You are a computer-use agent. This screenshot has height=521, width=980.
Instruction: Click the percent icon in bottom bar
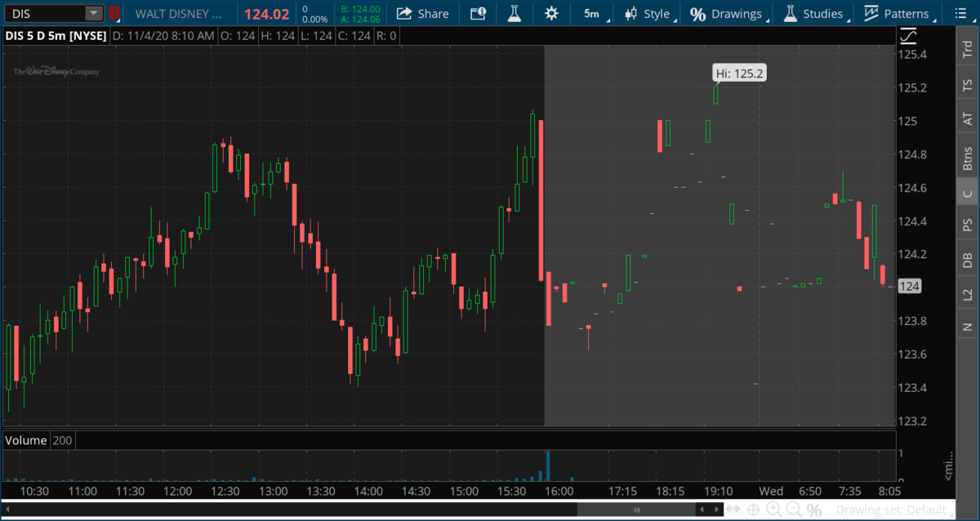(x=814, y=510)
